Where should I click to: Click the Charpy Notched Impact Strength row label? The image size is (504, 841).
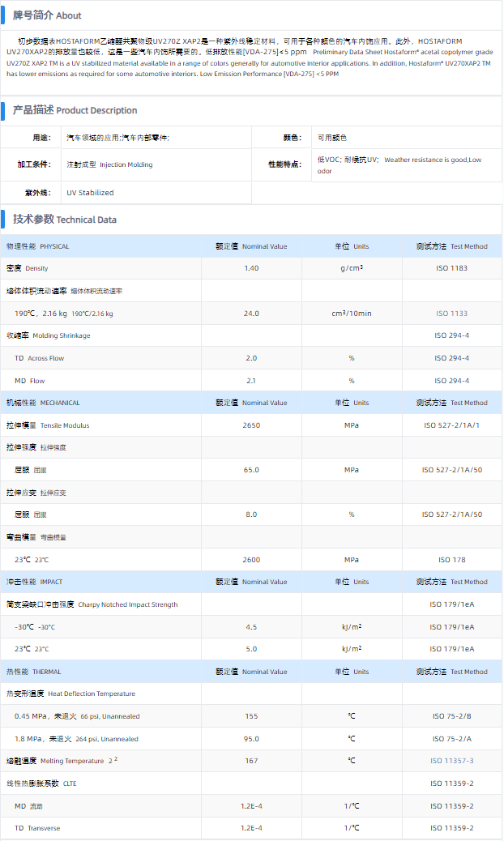point(92,604)
